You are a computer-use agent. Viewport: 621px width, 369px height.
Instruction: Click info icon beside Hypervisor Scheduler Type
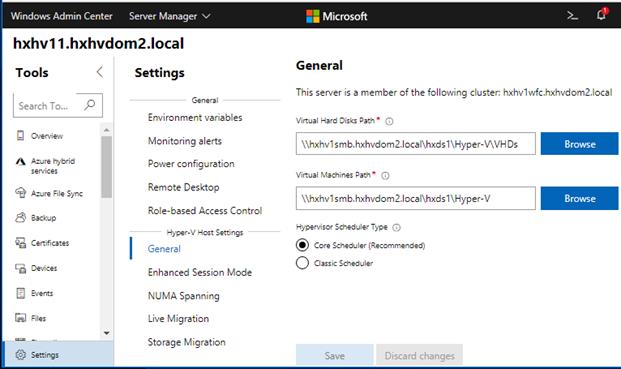click(x=396, y=228)
